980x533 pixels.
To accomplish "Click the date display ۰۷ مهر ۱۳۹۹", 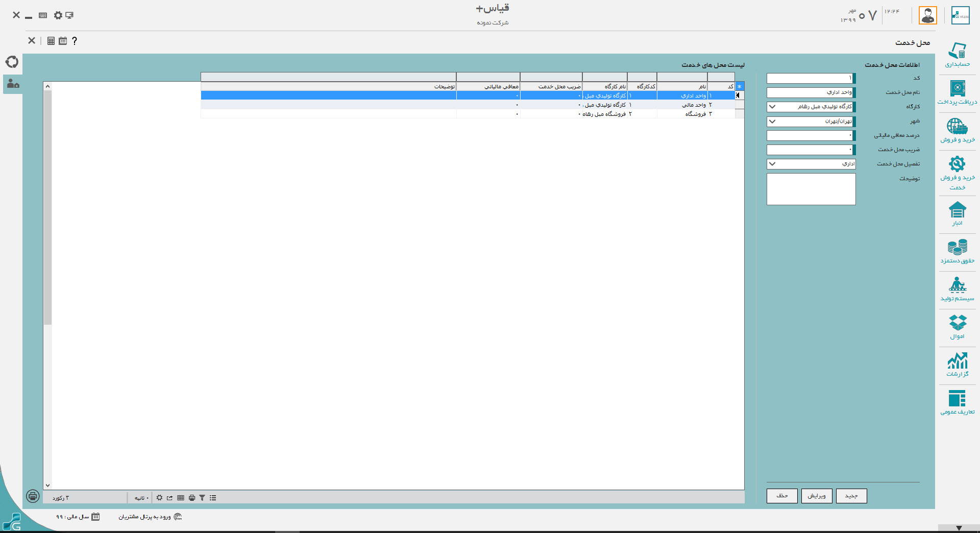I will coord(859,15).
